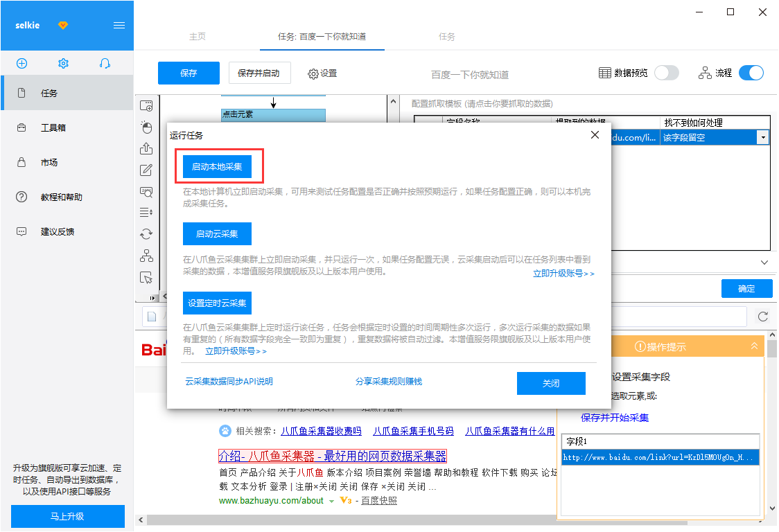Click the orange diamond membership icon
779x532 pixels.
pos(62,26)
